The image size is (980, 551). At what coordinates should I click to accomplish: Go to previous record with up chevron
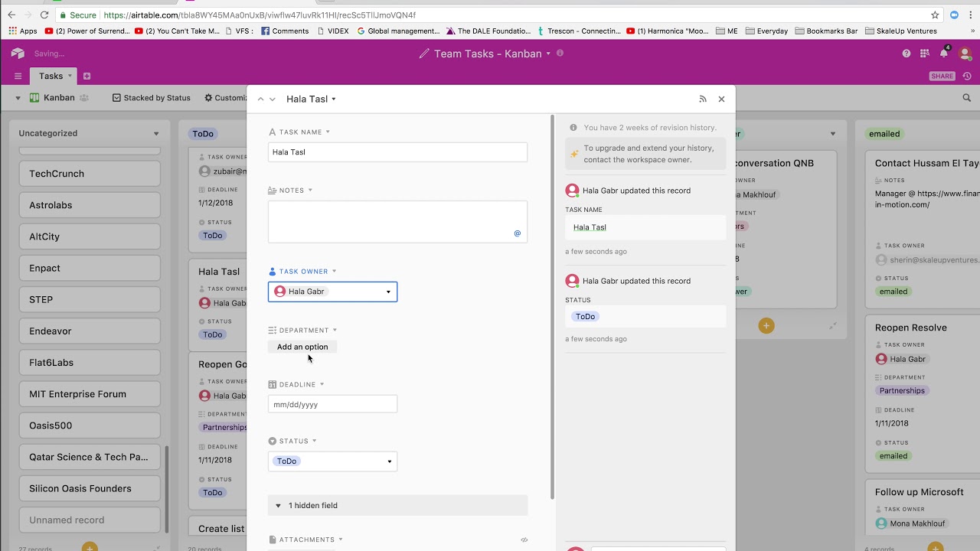tap(260, 99)
